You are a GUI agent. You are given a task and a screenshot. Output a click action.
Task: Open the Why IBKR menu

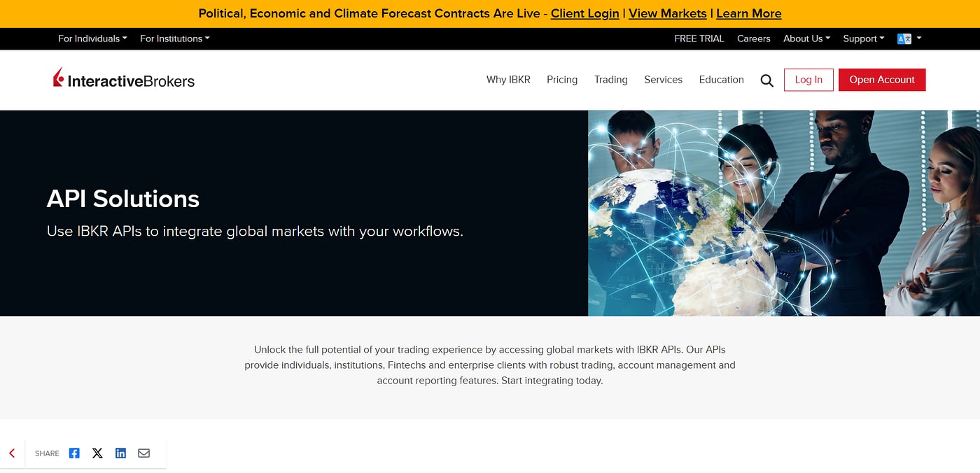[x=508, y=80]
